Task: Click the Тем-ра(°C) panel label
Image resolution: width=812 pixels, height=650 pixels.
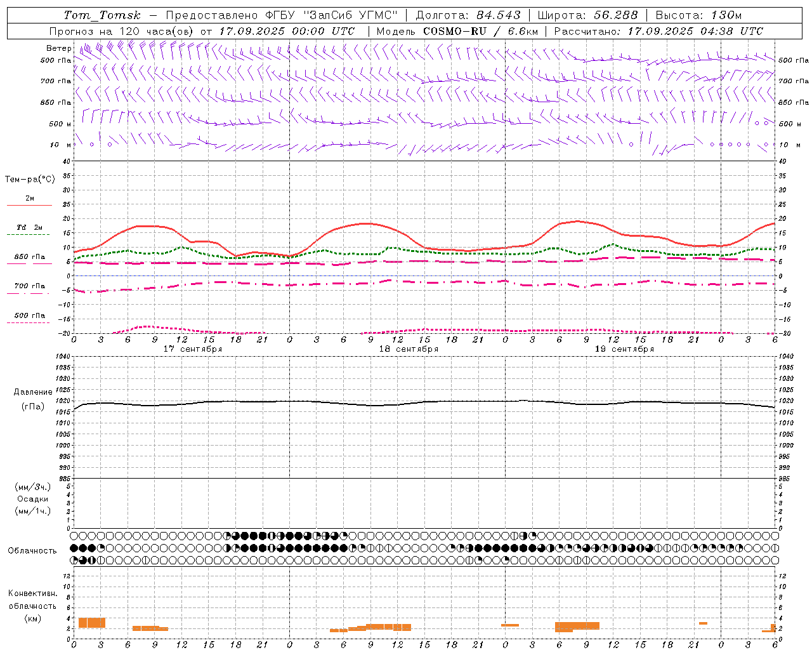Action: tap(30, 180)
